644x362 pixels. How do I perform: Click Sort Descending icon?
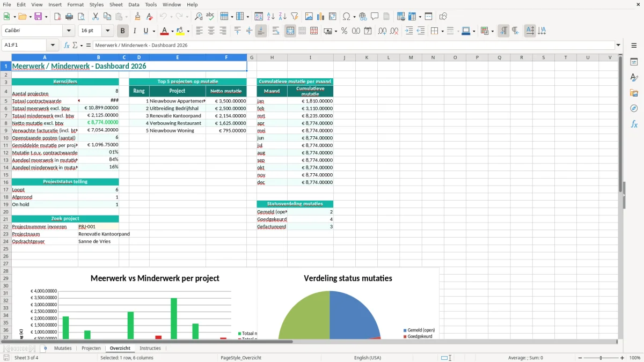pyautogui.click(x=283, y=17)
